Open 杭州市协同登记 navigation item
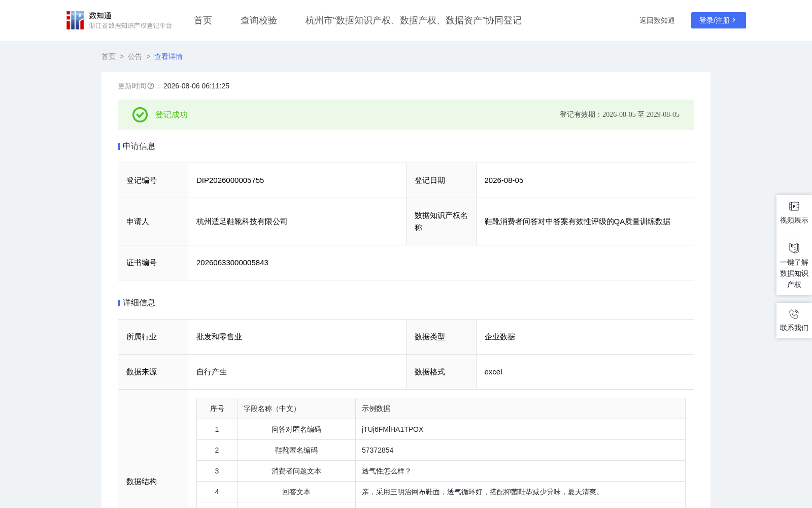812x508 pixels. pyautogui.click(x=414, y=20)
